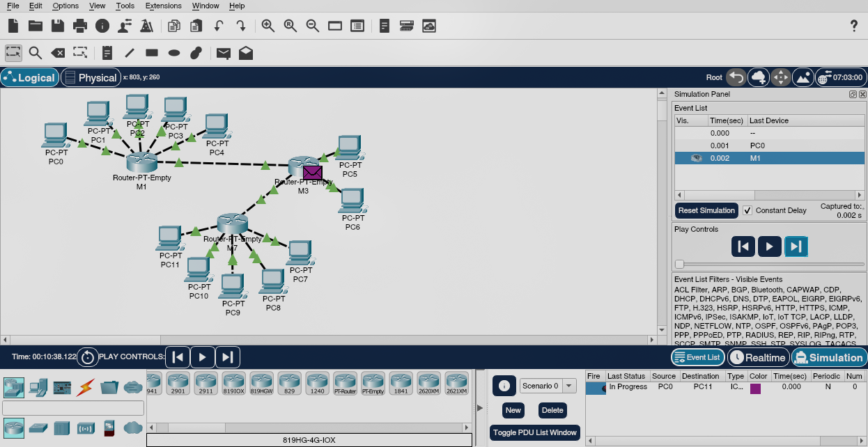The width and height of the screenshot is (868, 447).
Task: Select the Inspect magnifier tool
Action: tap(36, 53)
